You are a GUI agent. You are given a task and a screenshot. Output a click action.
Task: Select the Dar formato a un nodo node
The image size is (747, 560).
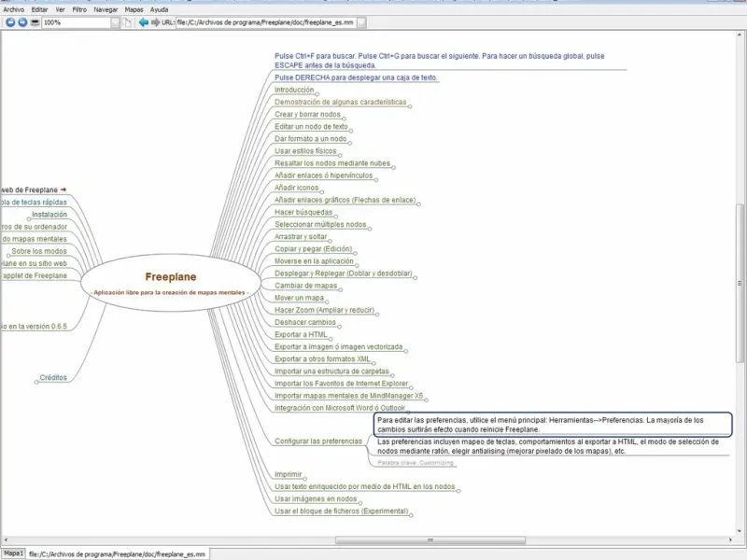click(x=311, y=138)
